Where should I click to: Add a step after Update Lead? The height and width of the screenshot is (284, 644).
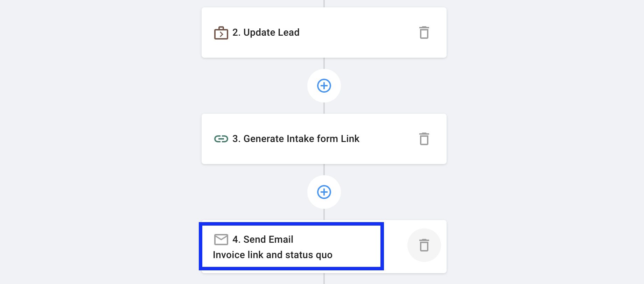[324, 86]
